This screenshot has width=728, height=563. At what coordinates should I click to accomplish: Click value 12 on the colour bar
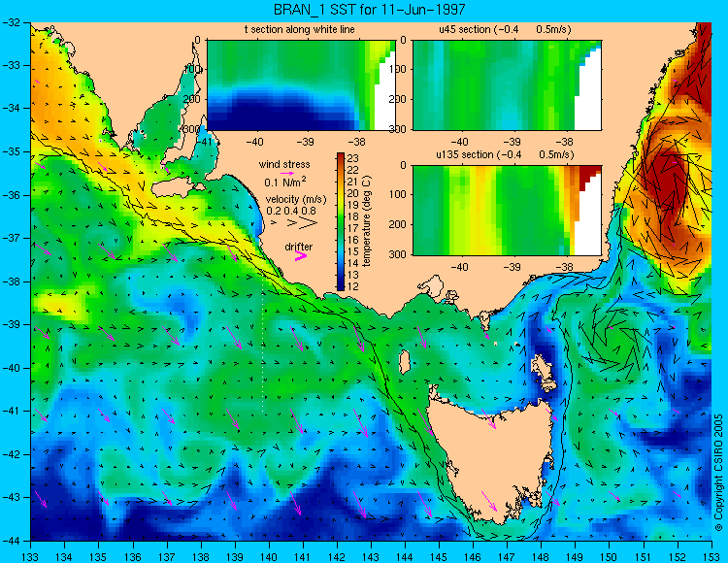(x=353, y=286)
